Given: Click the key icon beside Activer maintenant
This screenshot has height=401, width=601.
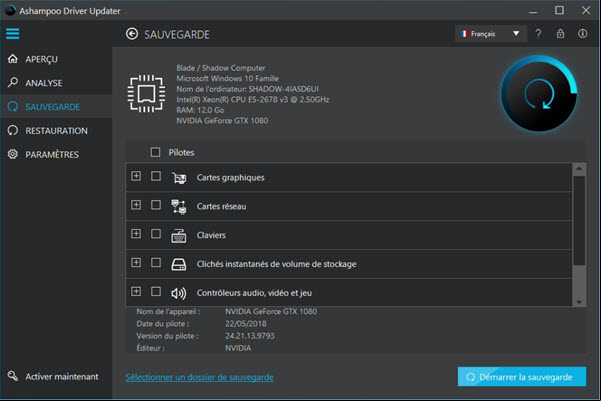Looking at the screenshot, I should tap(13, 376).
